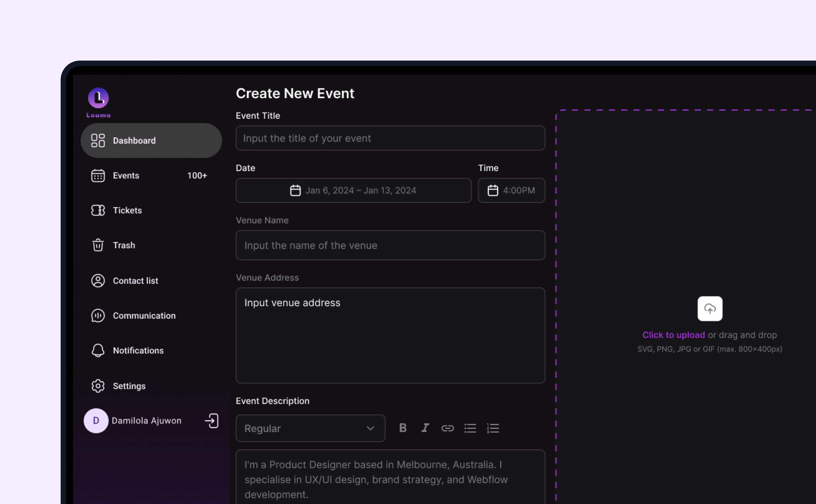Open the date range picker for Jan 6-13
Viewport: 816px width, 504px height.
pos(354,190)
